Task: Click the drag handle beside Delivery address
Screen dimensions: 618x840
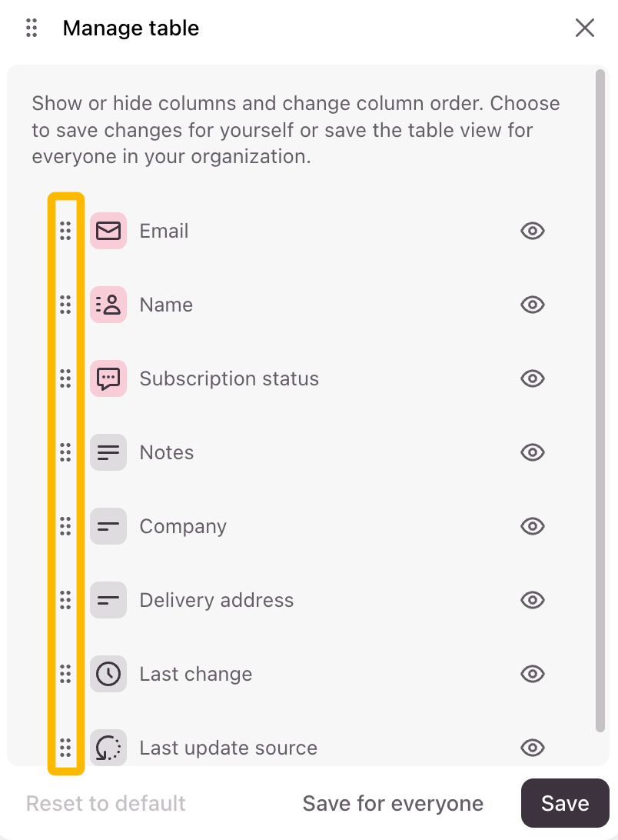Action: [x=65, y=600]
